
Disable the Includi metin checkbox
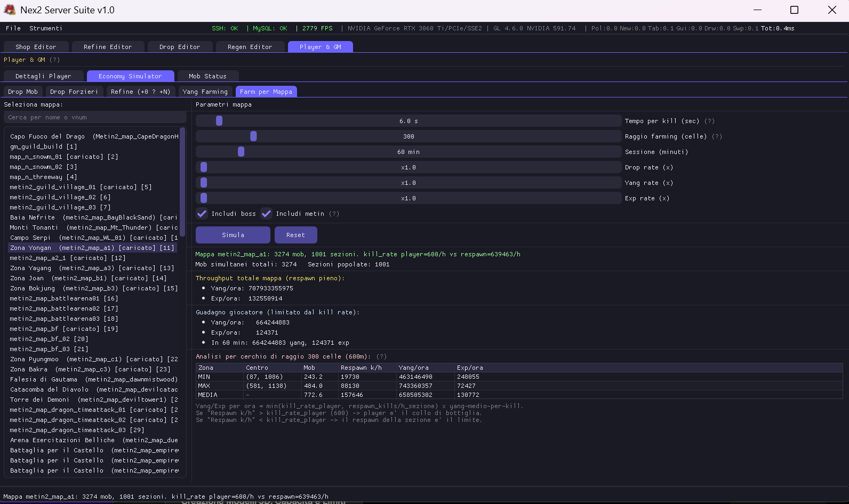[x=267, y=214]
